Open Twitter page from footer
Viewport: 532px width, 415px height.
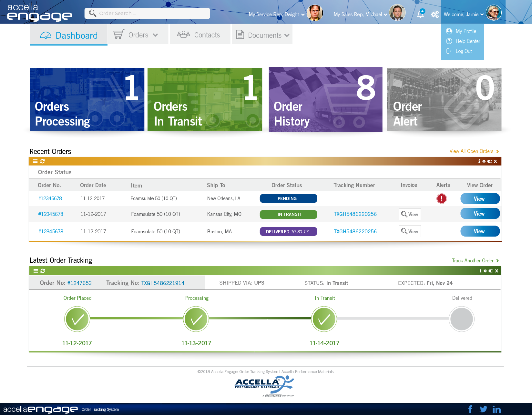pos(483,409)
